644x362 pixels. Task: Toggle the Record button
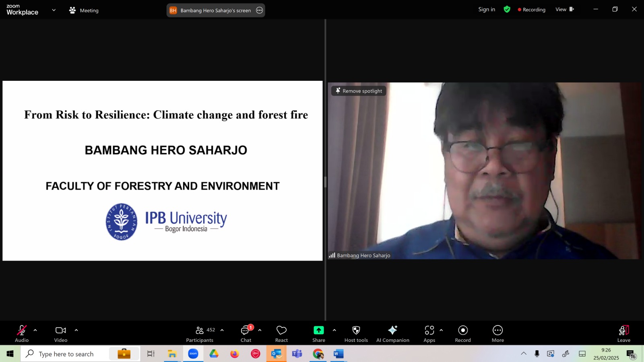pos(463,334)
